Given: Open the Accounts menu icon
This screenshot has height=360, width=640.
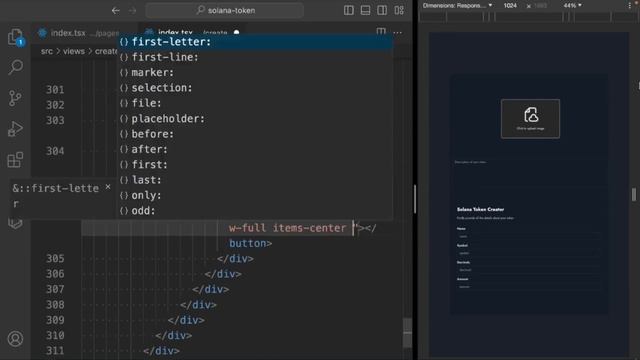Looking at the screenshot, I should (x=16, y=339).
